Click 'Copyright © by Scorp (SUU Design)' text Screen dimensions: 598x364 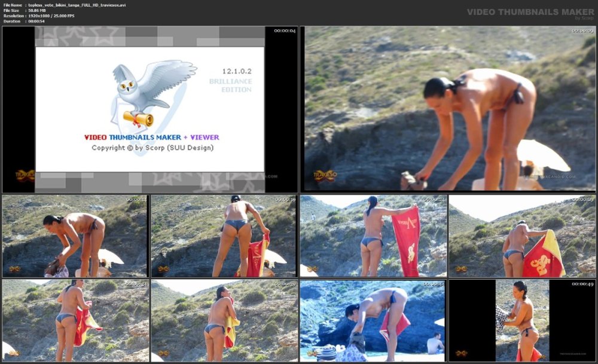pyautogui.click(x=152, y=148)
